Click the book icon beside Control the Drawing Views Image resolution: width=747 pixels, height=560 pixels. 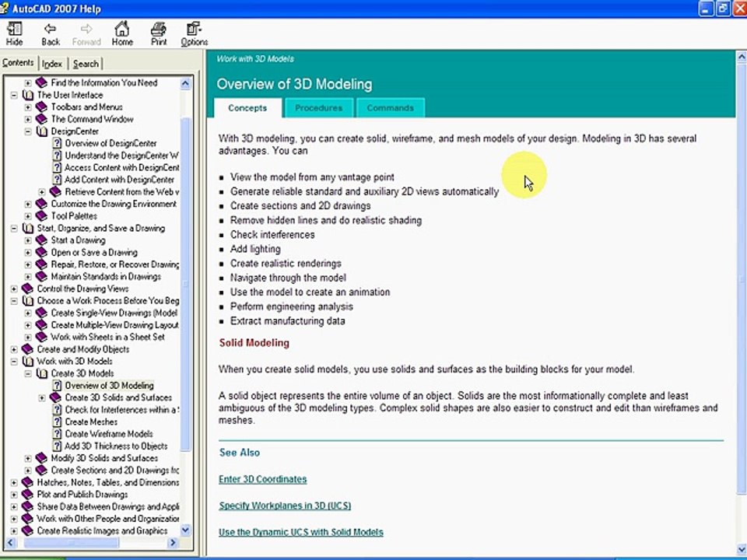point(28,289)
